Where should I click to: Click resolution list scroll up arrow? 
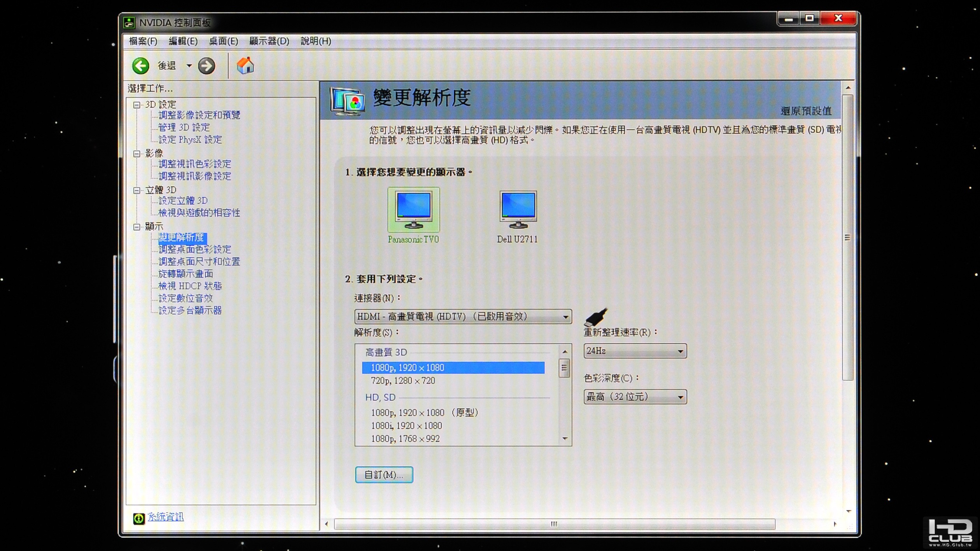pos(565,352)
